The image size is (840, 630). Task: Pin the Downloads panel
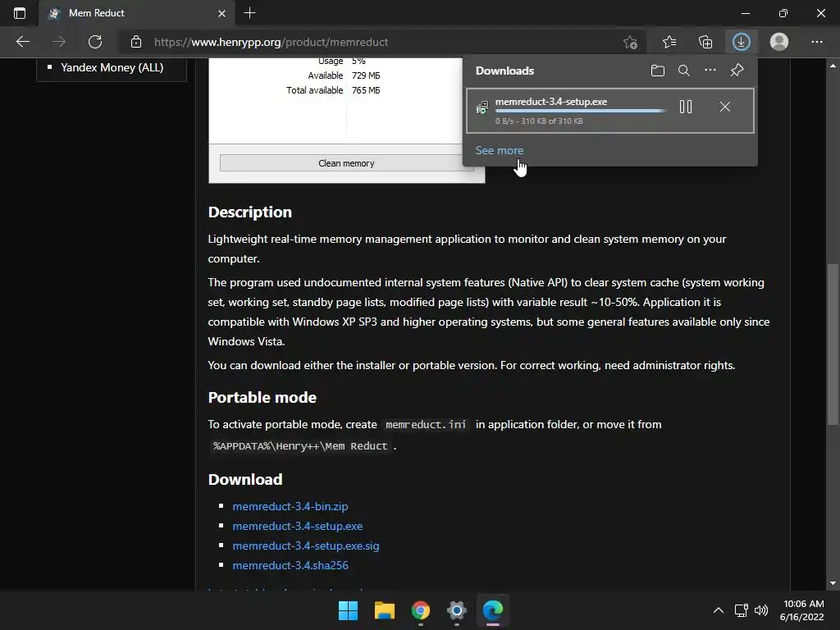click(x=737, y=71)
